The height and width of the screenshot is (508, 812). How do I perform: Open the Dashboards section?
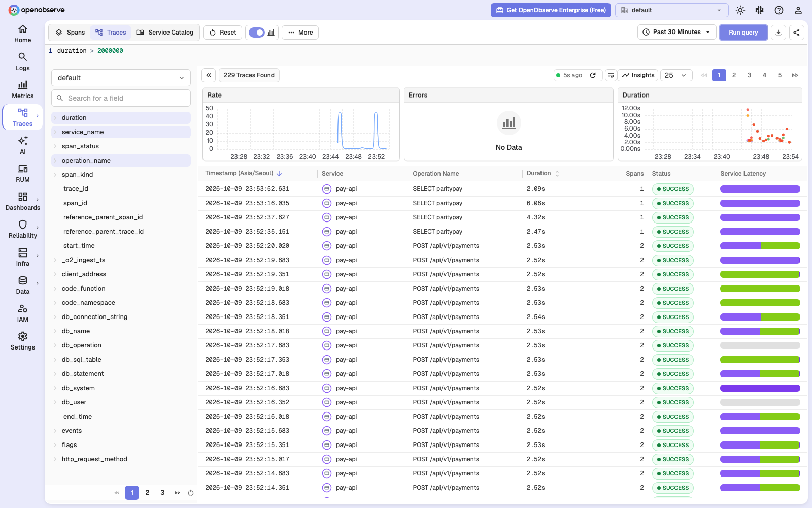[22, 202]
